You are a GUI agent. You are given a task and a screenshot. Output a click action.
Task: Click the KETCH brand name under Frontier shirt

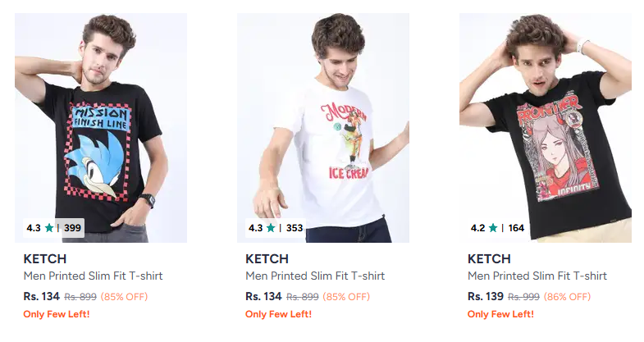(489, 259)
